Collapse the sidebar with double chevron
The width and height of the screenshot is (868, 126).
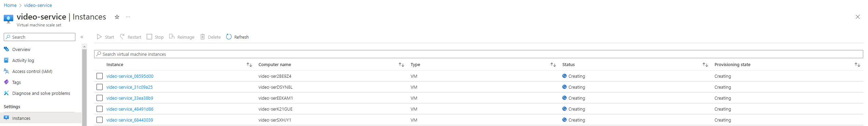pyautogui.click(x=82, y=37)
